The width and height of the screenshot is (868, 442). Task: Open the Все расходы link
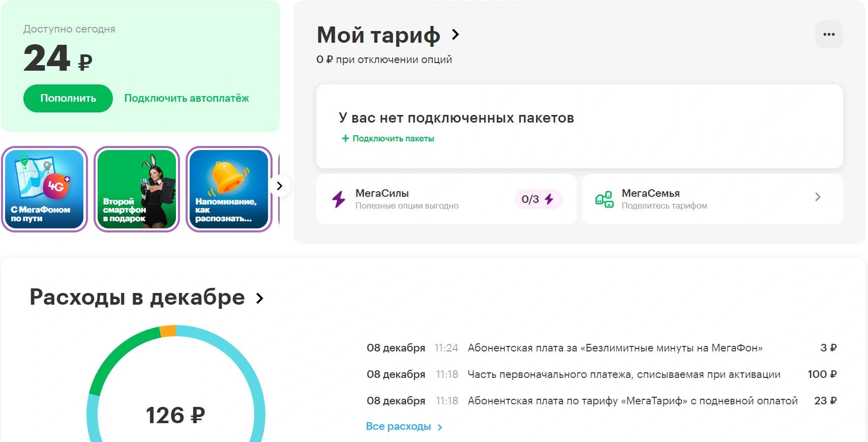(398, 426)
